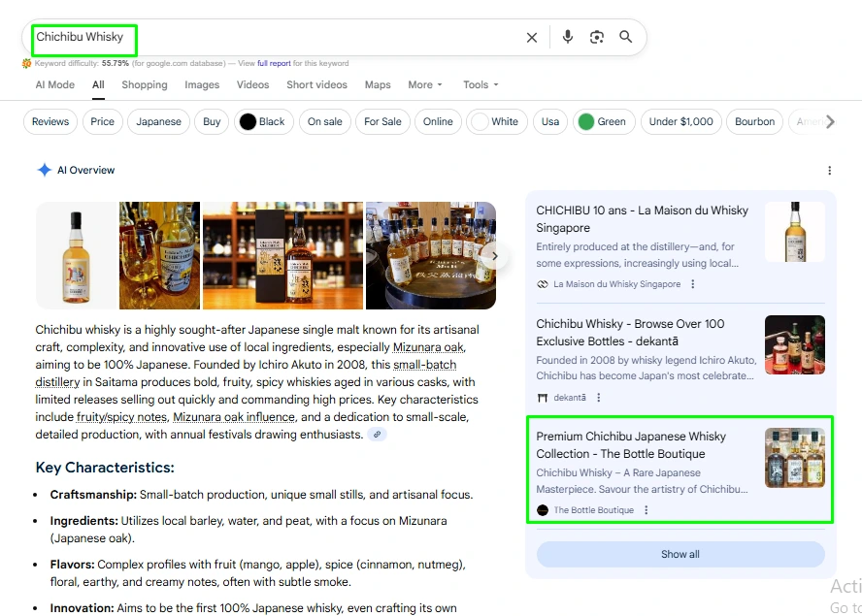Switch to the Shopping tab

click(x=145, y=85)
